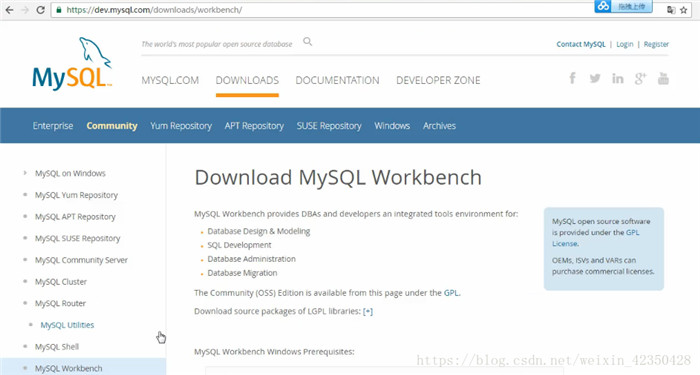Open the DOCUMENTATION main tab
The width and height of the screenshot is (700, 375).
338,80
